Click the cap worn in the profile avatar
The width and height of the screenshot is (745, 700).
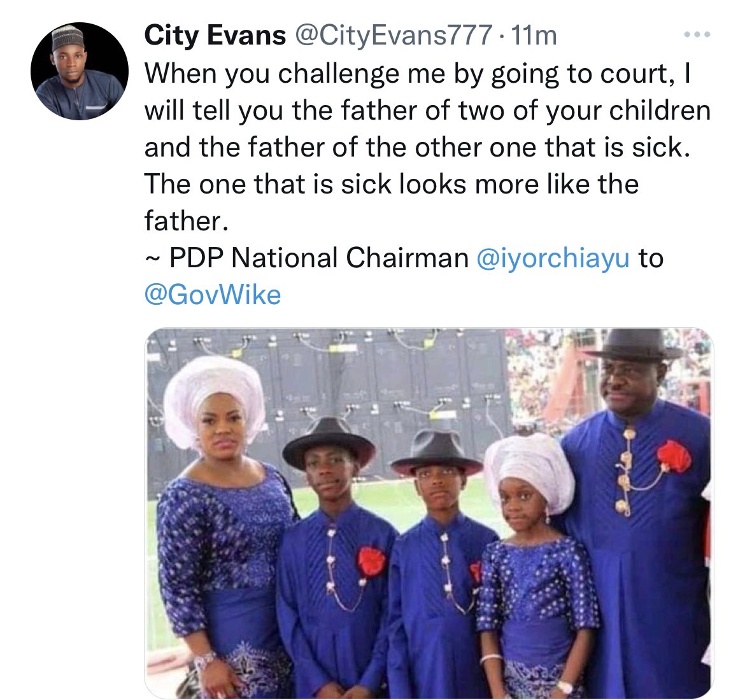[x=68, y=39]
